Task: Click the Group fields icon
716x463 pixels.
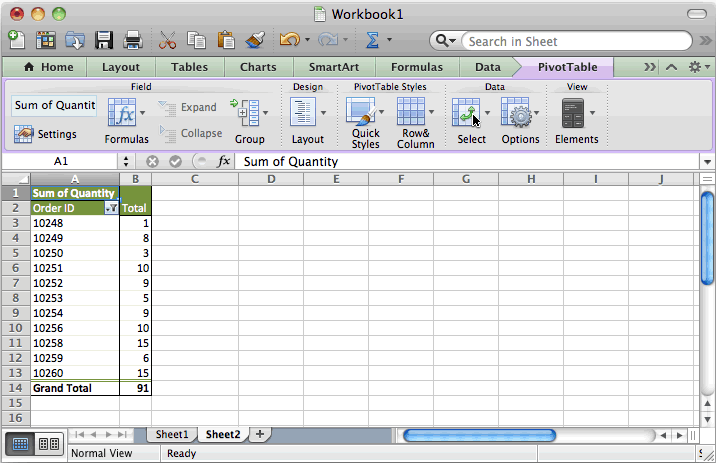Action: (x=245, y=112)
